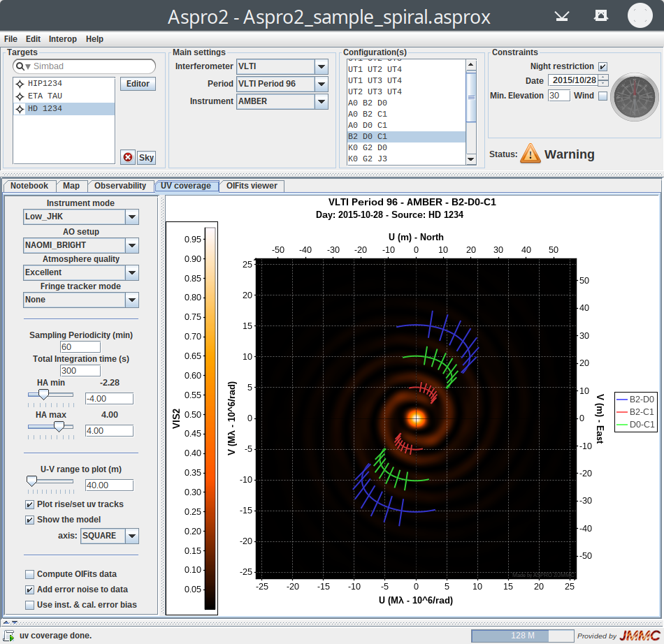Expand the AO setup dropdown
This screenshot has width=664, height=644.
click(132, 245)
